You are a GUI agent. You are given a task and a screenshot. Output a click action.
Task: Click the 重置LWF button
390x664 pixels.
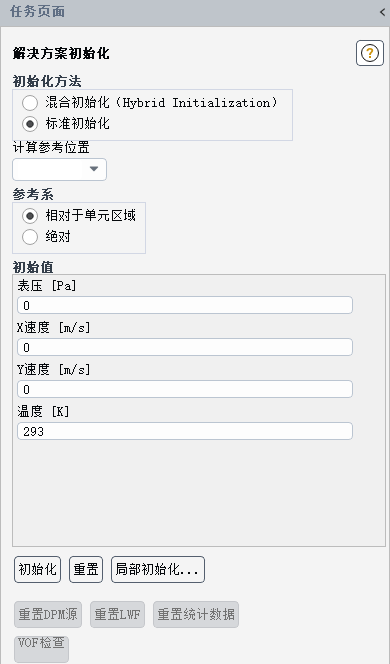[117, 614]
